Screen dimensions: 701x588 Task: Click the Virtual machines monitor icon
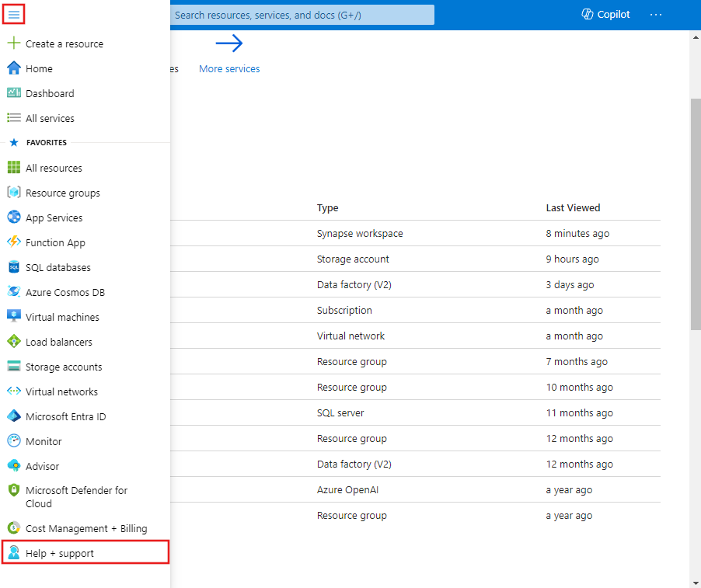tap(14, 316)
